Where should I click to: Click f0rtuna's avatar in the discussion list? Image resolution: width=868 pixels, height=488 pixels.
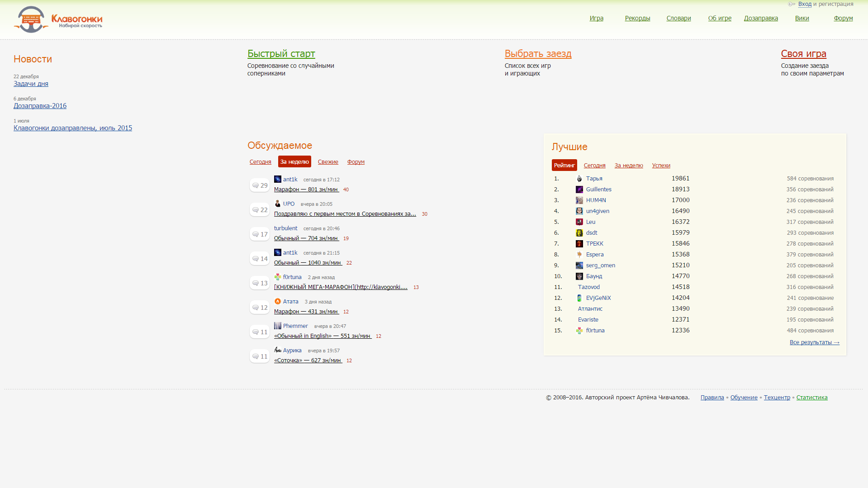278,277
